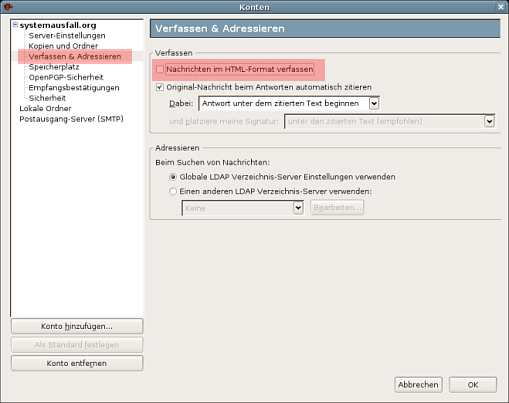Image resolution: width=509 pixels, height=403 pixels.
Task: Open Postausgang-Server (SMTP) settings
Action: pos(71,119)
